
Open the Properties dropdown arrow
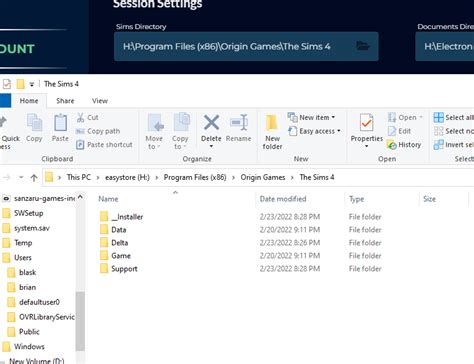366,146
